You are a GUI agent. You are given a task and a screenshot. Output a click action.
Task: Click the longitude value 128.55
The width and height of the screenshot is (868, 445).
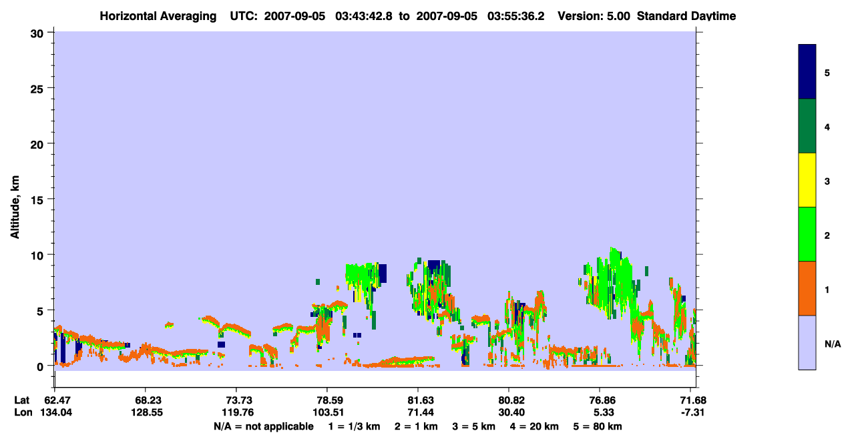click(146, 412)
